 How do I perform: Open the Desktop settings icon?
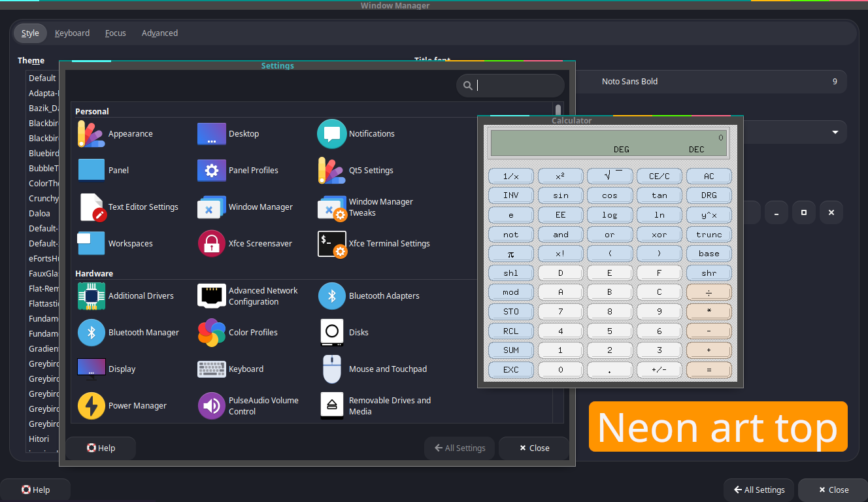point(212,134)
